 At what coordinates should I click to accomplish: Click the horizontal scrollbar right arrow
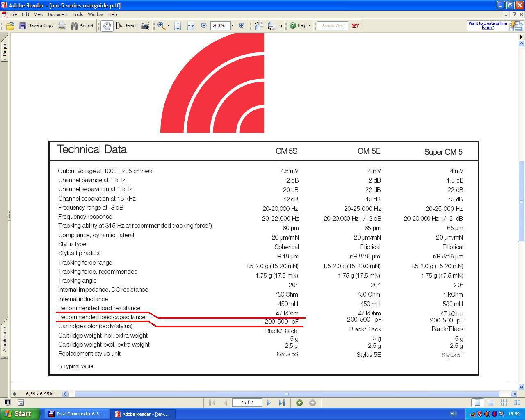point(514,394)
